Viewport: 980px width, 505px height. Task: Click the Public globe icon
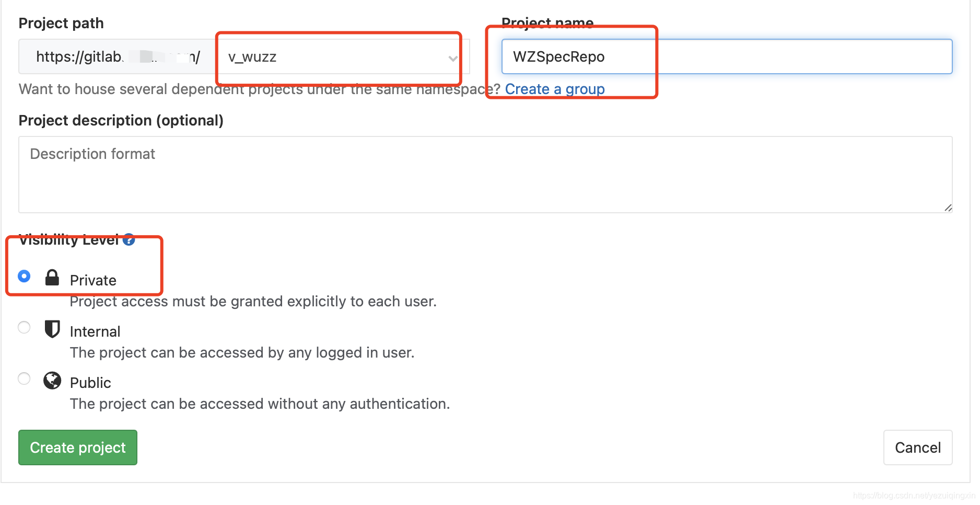[x=52, y=381]
